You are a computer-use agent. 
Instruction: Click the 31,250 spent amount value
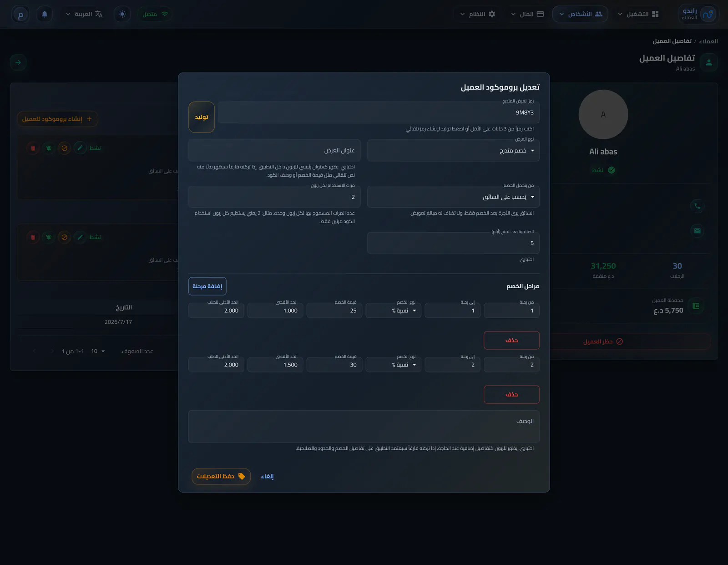pyautogui.click(x=603, y=266)
